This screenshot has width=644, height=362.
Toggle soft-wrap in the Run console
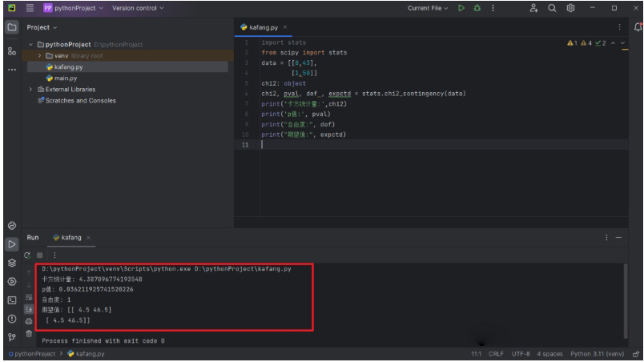(x=30, y=296)
